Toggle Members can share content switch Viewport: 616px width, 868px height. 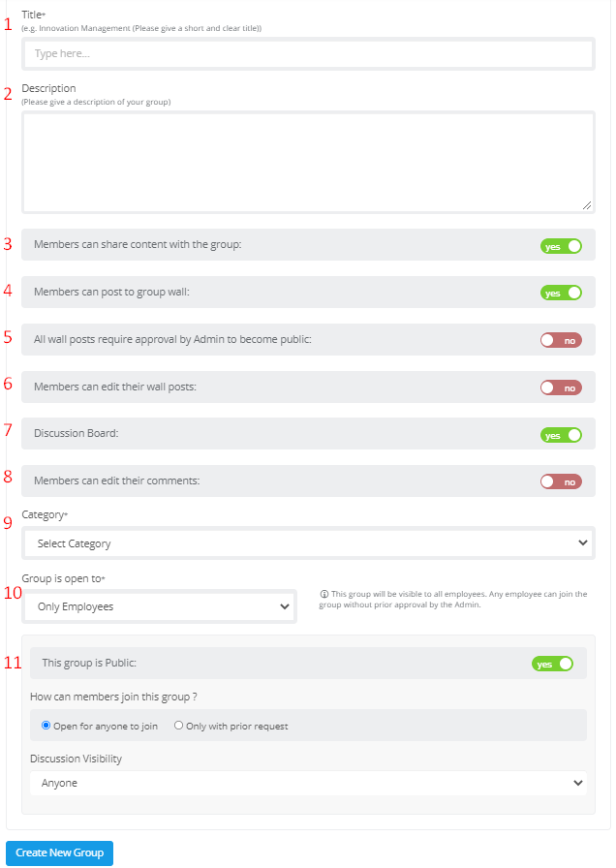tap(561, 246)
